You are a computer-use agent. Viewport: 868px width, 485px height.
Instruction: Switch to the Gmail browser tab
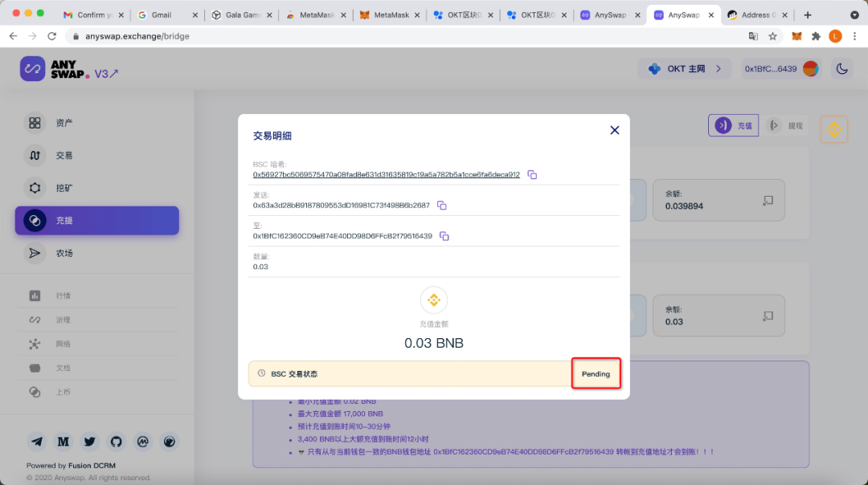(167, 15)
